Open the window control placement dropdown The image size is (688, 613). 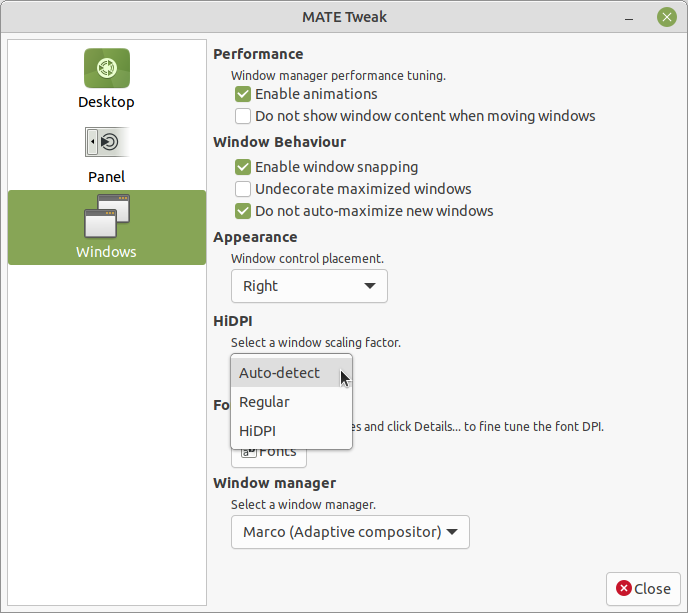[x=309, y=286]
